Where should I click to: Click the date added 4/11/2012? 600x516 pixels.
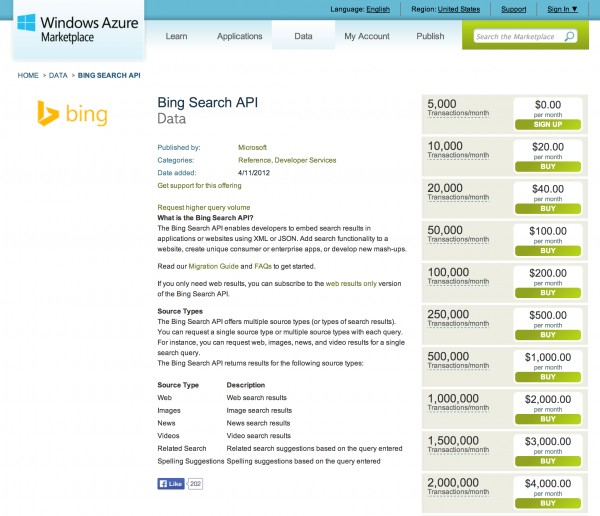(254, 173)
